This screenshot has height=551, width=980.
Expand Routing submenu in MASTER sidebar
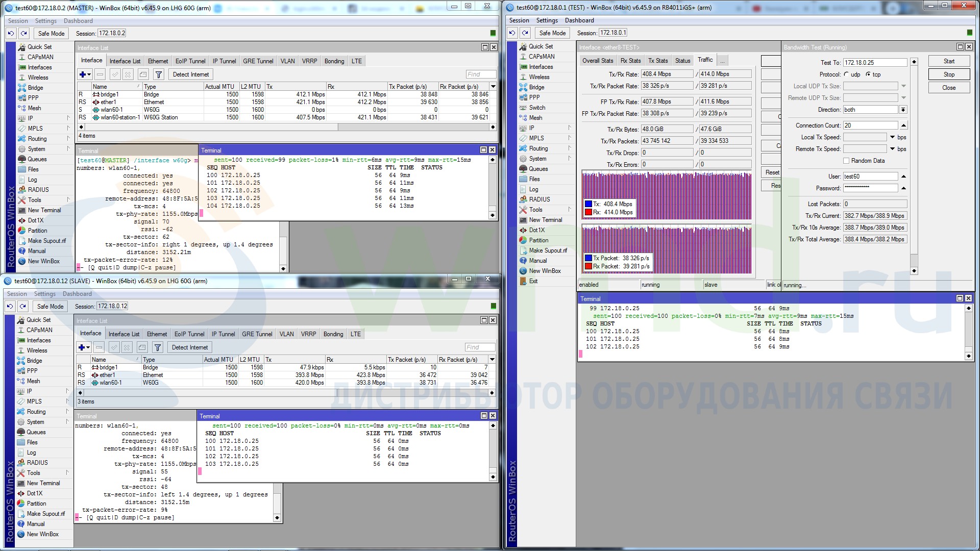[68, 139]
